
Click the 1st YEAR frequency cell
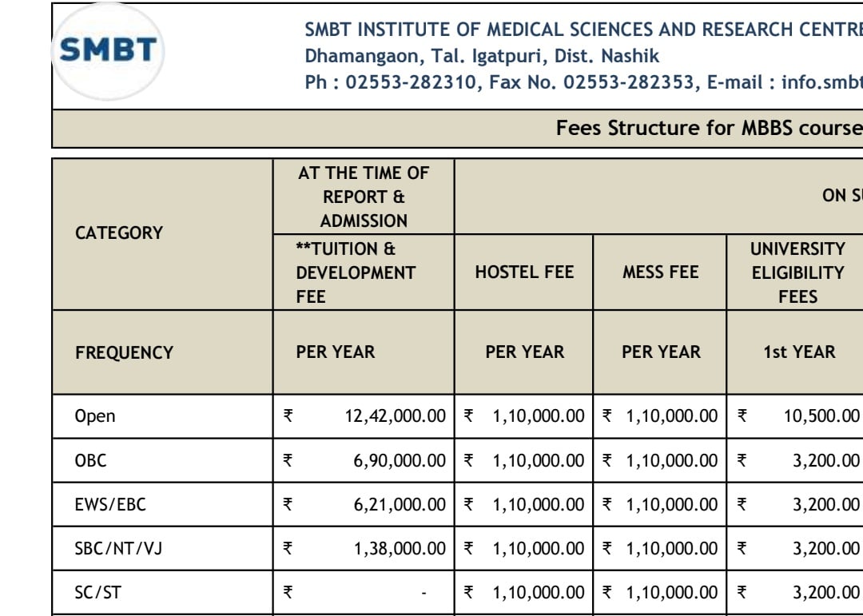(799, 352)
